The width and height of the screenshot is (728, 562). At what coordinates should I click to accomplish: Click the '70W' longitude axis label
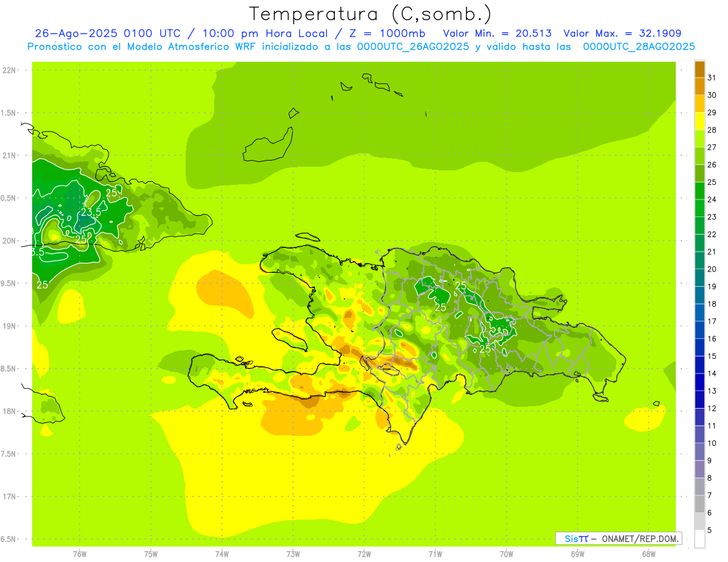pyautogui.click(x=507, y=554)
